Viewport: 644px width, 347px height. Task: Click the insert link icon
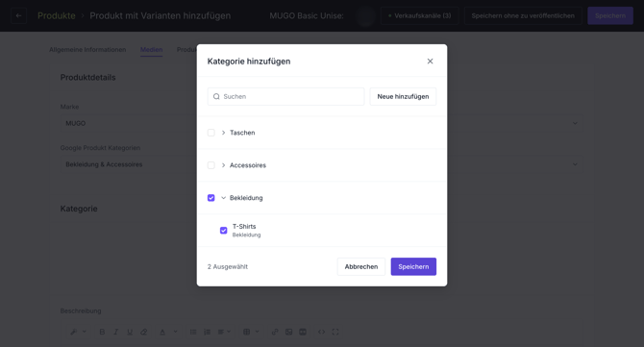point(275,332)
